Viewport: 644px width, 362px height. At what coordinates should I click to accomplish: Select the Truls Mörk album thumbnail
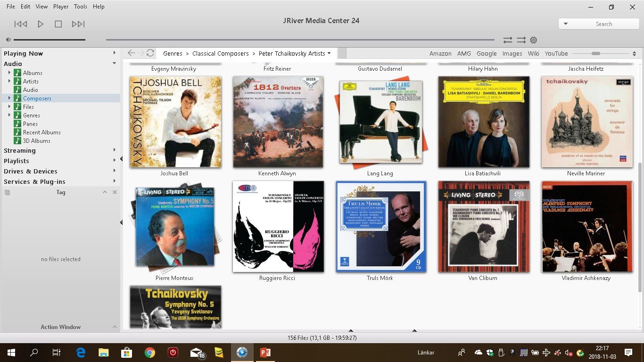click(x=381, y=227)
